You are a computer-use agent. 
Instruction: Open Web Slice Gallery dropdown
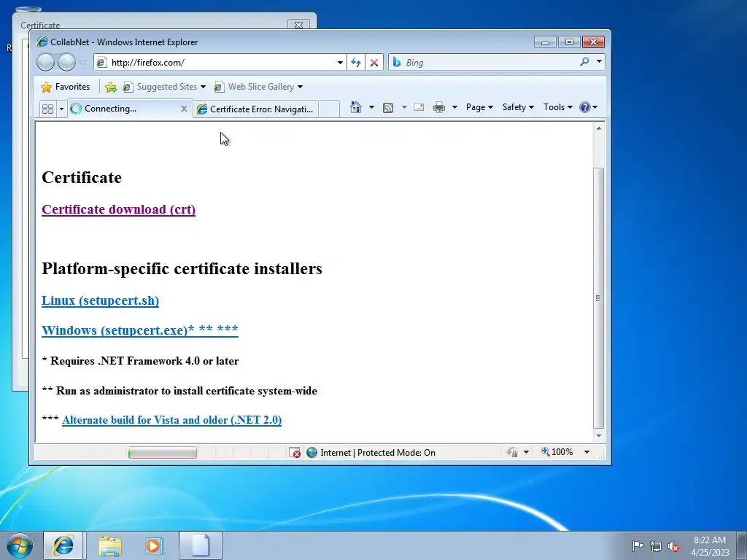tap(259, 87)
